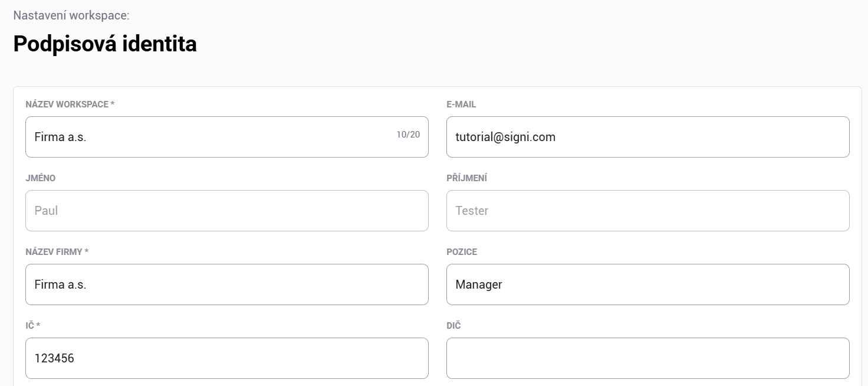This screenshot has height=386, width=868.
Task: Select the Příjmení field showing Tester
Action: pyautogui.click(x=647, y=211)
